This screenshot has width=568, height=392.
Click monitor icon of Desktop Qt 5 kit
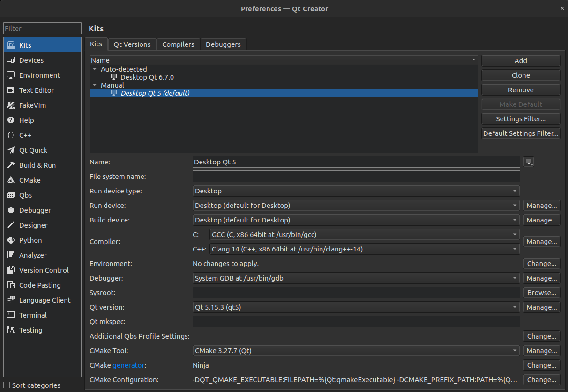coord(114,93)
